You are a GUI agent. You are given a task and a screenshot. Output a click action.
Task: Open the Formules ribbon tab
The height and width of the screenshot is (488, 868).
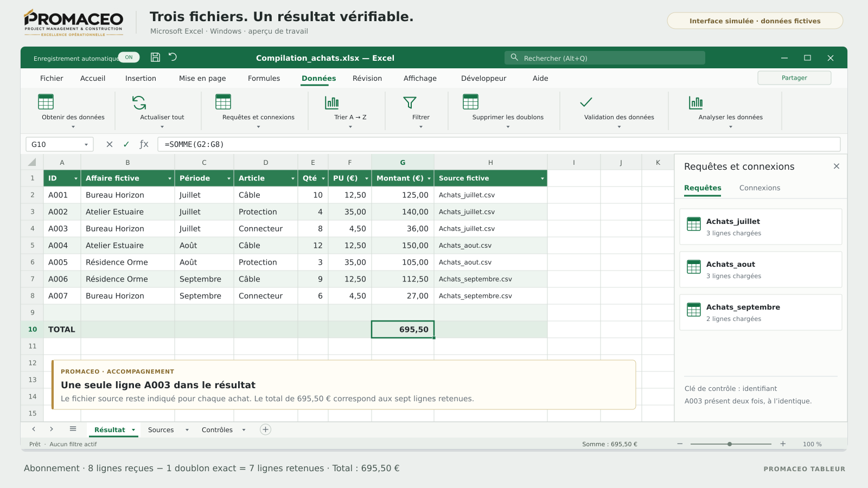tap(264, 78)
